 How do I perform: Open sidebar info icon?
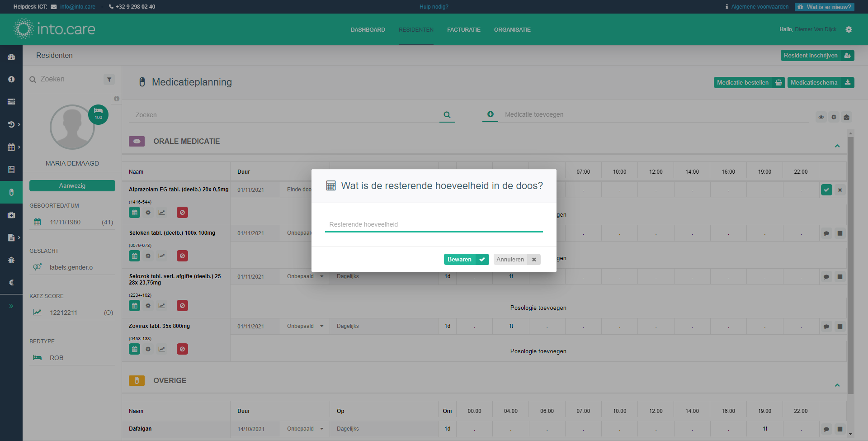pos(11,79)
